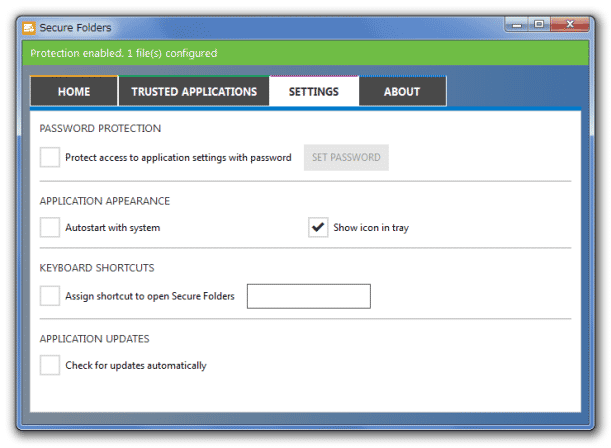The image size is (611, 448).
Task: Toggle Autostart with system checkbox
Action: (x=49, y=228)
